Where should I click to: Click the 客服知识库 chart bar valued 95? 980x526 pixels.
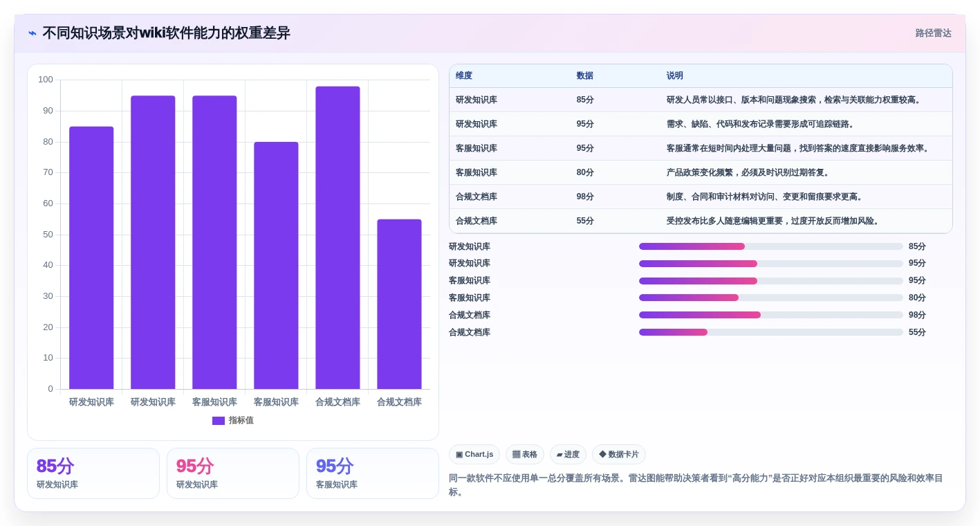[214, 242]
